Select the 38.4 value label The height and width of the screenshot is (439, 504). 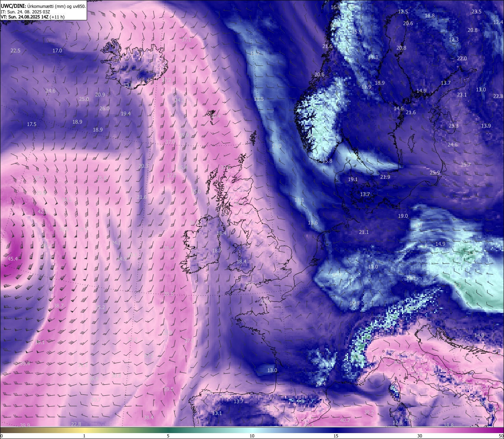(148, 417)
